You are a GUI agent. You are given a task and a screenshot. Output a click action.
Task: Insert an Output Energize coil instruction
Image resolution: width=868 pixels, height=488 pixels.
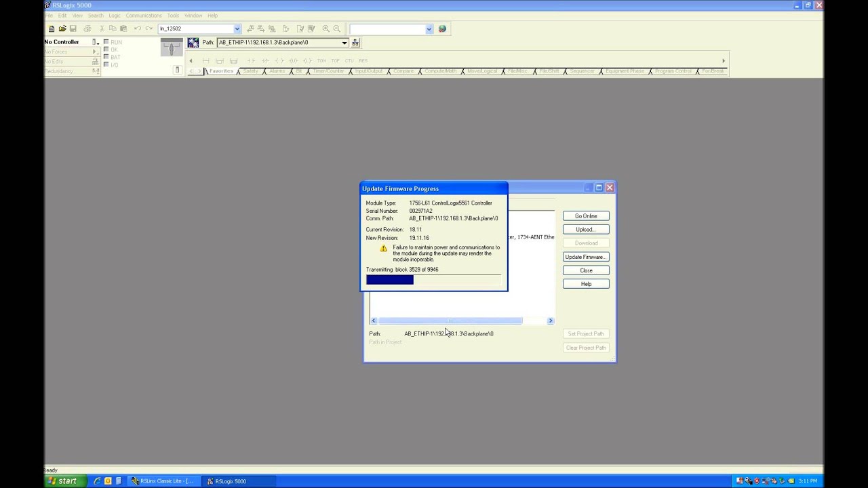coord(280,61)
